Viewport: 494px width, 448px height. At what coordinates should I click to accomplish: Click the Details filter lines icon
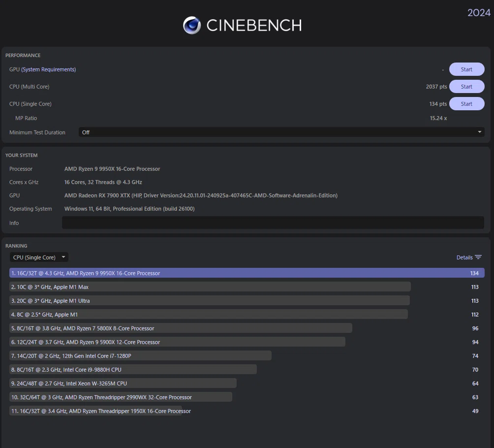click(478, 257)
